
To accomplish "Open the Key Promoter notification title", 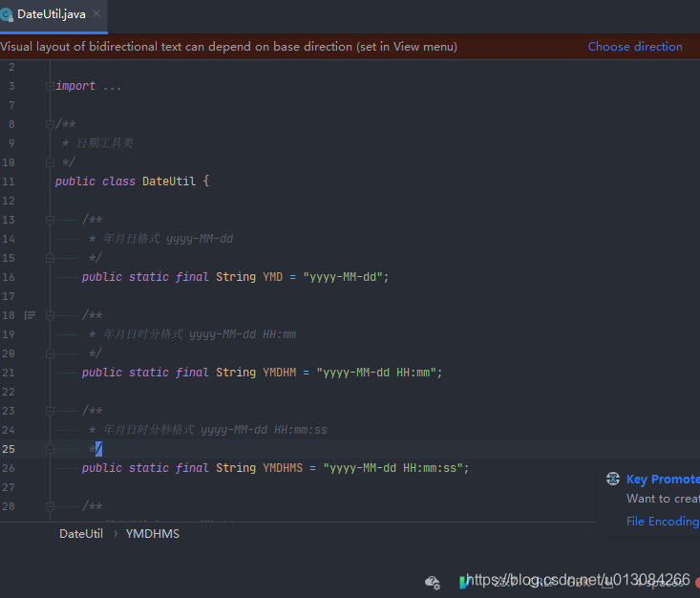I will point(663,480).
